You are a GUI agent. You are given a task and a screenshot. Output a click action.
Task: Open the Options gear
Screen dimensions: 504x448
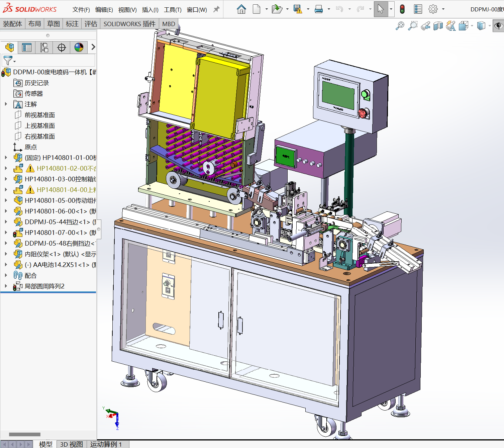433,9
